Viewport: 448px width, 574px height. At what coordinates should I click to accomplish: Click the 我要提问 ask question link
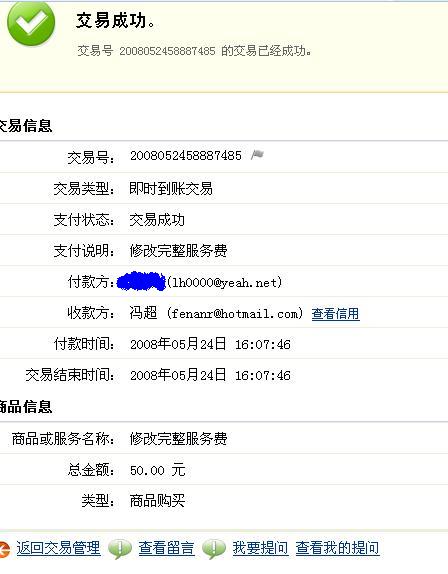pyautogui.click(x=260, y=548)
